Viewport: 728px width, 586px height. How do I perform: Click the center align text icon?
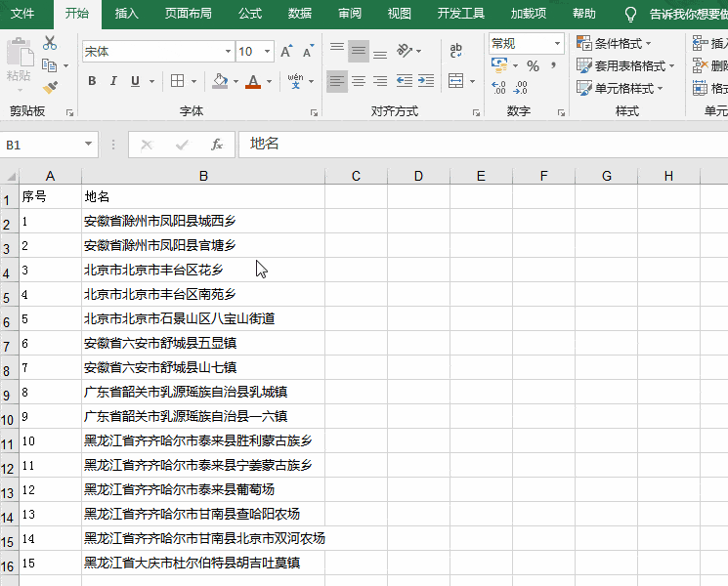tap(359, 82)
